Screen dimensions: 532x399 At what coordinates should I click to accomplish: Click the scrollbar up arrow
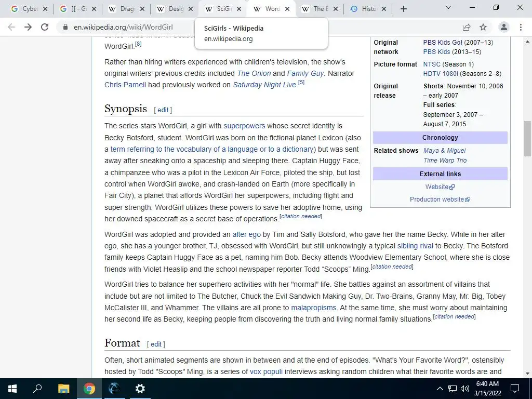coord(528,42)
